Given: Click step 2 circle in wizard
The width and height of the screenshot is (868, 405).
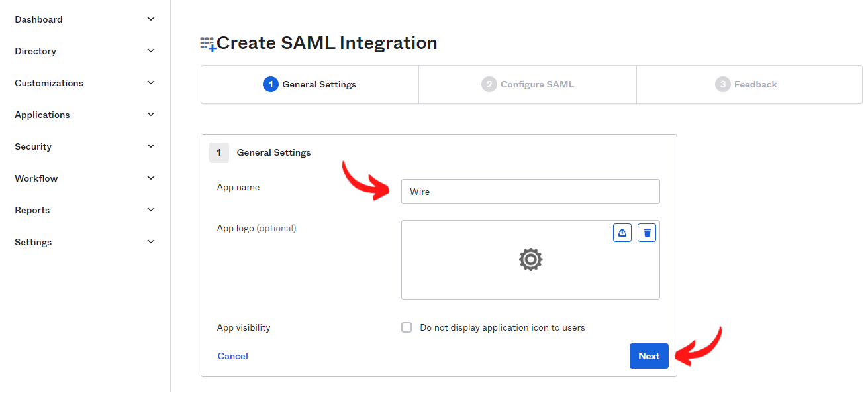Looking at the screenshot, I should 489,84.
